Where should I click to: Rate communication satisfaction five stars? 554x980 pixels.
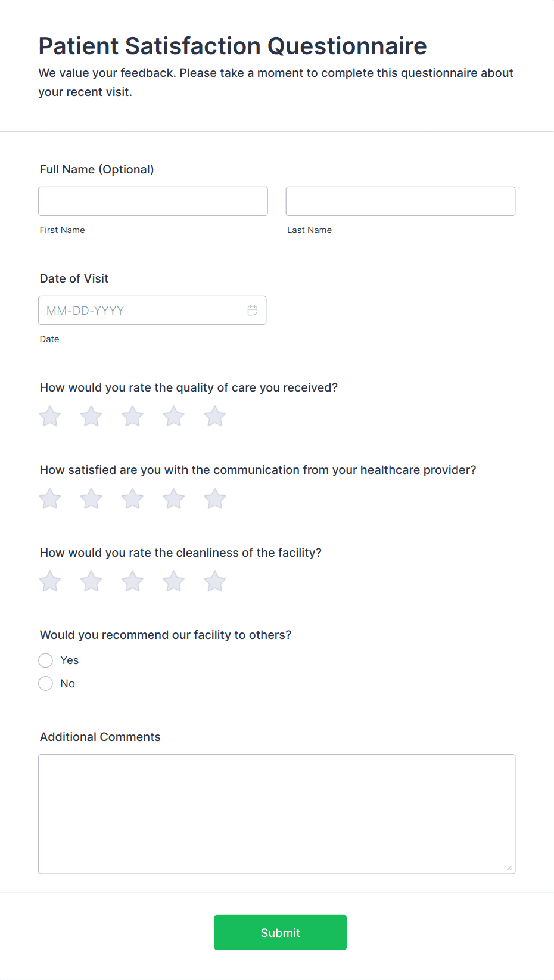(214, 499)
